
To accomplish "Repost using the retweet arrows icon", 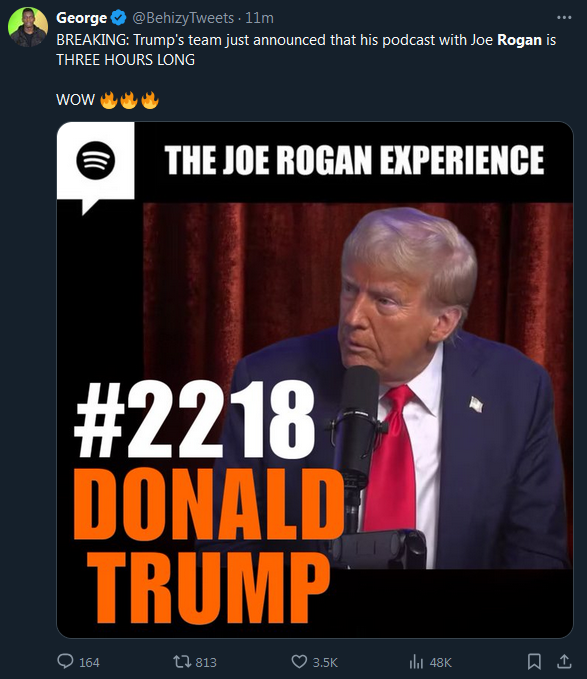I will [x=181, y=662].
